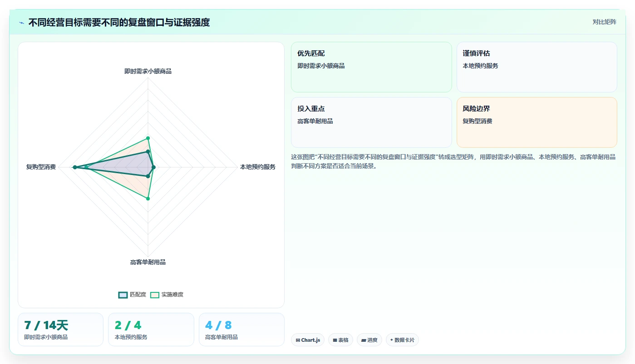Image resolution: width=635 pixels, height=364 pixels.
Task: Click radar axis label 本地预约服务
Action: 258,167
